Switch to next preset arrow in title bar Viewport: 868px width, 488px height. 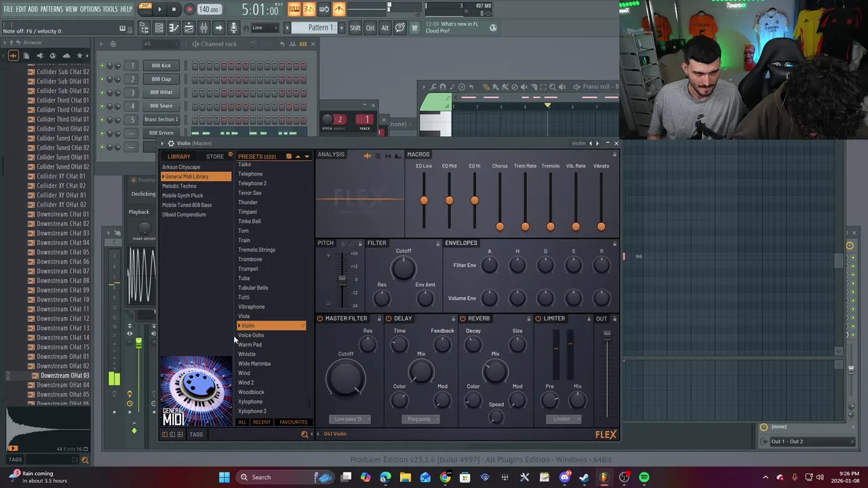[597, 144]
